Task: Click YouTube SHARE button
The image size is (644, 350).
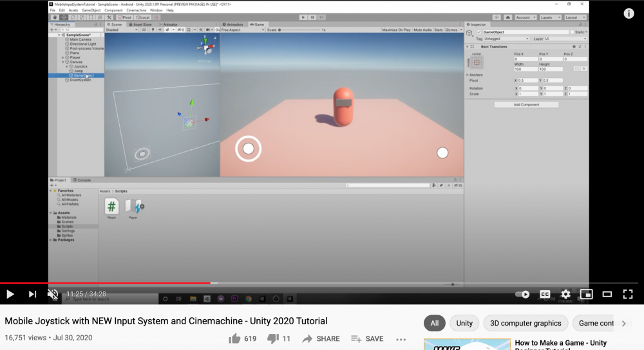Action: pyautogui.click(x=321, y=338)
